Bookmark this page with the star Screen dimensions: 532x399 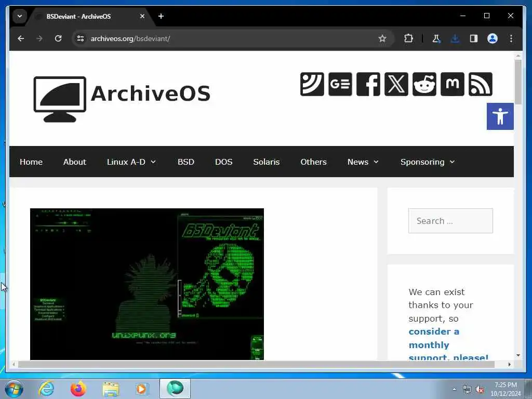coord(382,38)
